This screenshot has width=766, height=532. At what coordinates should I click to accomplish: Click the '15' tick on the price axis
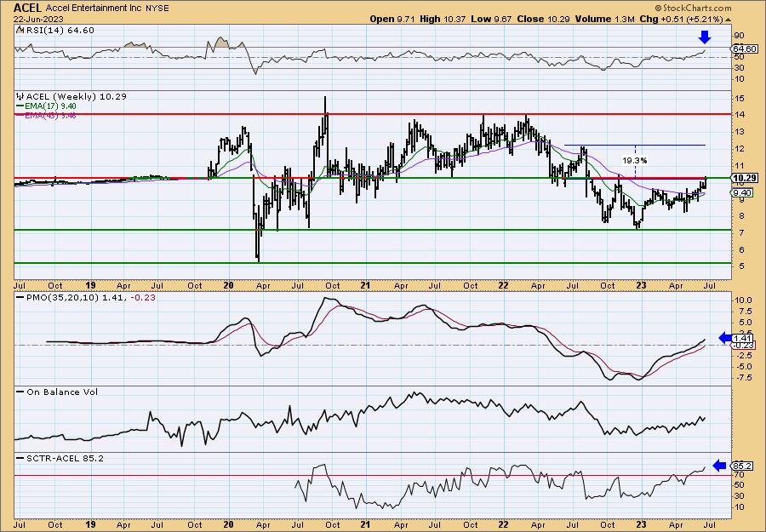click(739, 99)
